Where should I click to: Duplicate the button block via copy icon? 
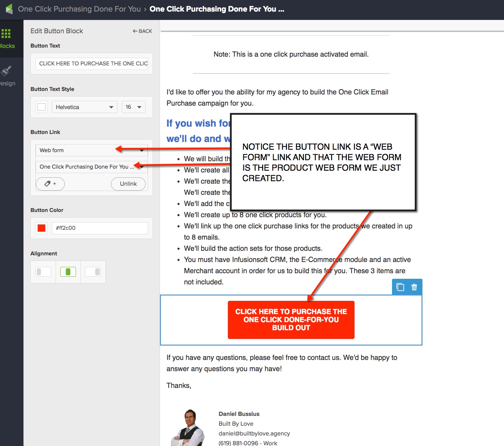[x=400, y=287]
